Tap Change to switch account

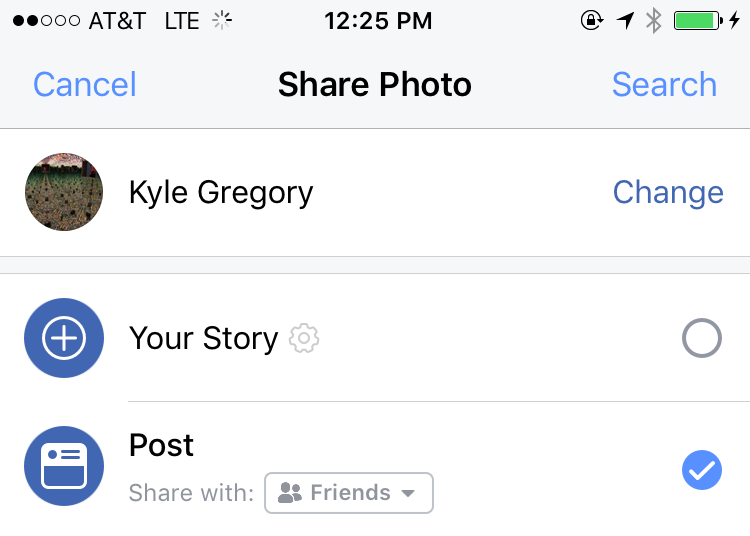[667, 192]
